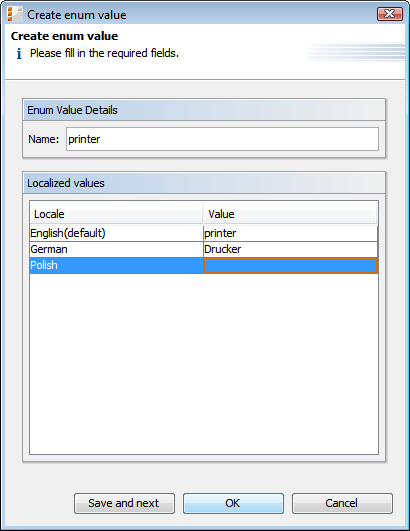Click the empty area below the locale table rows
Viewport: 410px width, 531px height.
tap(204, 363)
